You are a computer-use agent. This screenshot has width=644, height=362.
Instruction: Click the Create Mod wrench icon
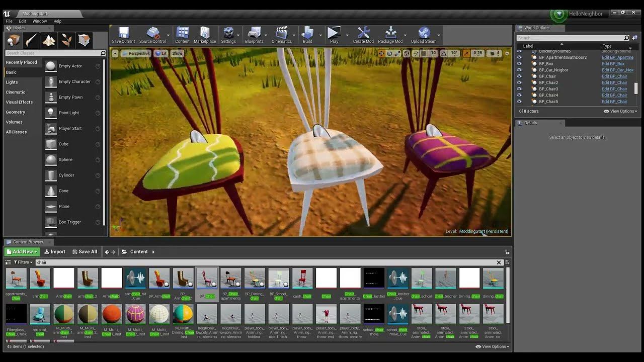pos(363,34)
